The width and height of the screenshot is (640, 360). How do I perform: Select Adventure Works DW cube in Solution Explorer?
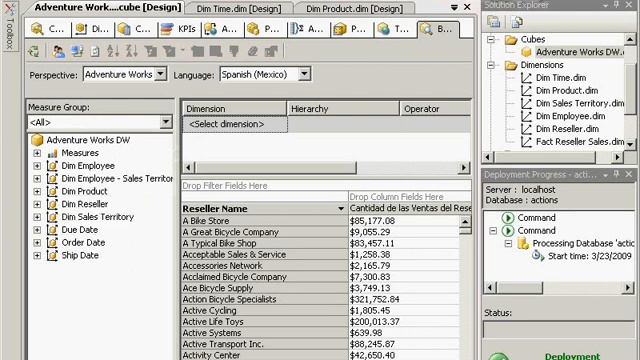[580, 52]
